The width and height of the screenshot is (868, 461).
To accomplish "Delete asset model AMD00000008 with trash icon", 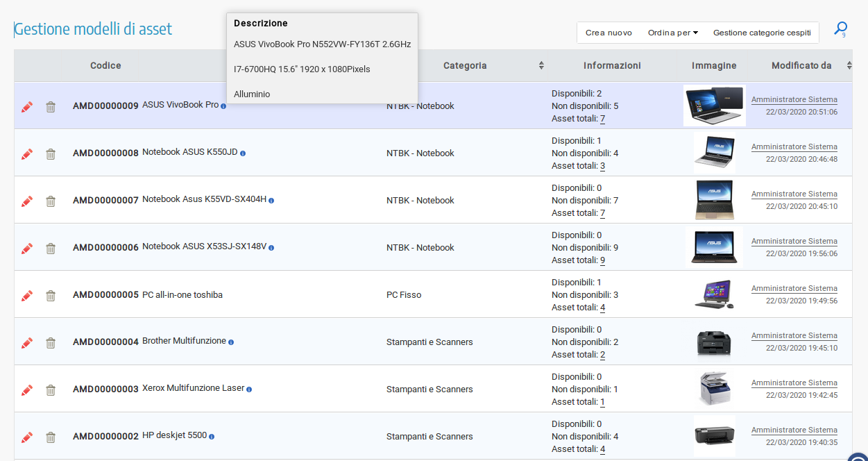I will tap(51, 154).
